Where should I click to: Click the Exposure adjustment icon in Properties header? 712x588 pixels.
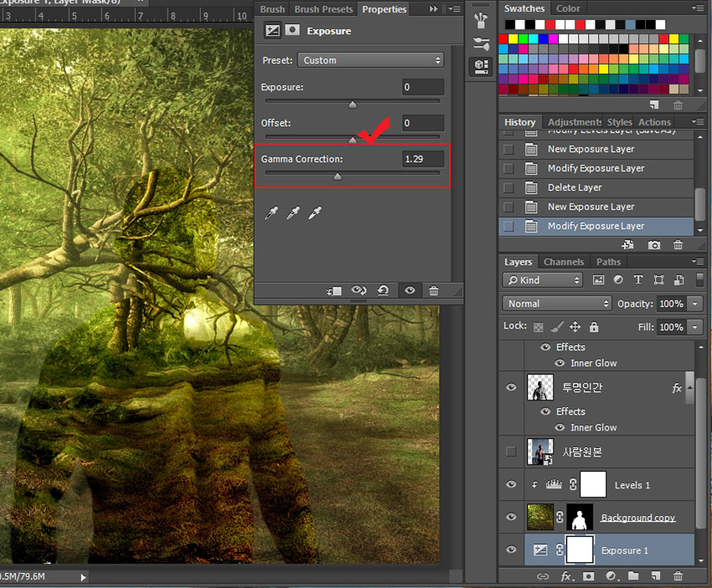pos(272,30)
